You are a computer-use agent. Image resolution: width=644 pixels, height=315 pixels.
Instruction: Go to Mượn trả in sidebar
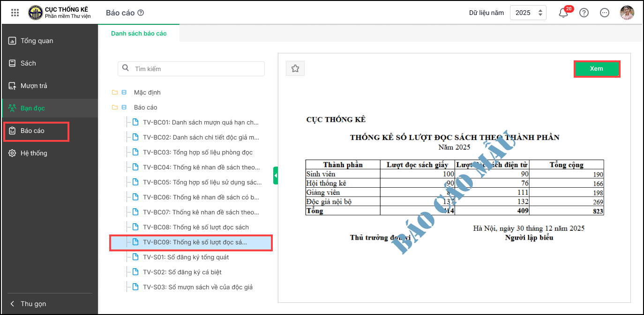click(34, 86)
